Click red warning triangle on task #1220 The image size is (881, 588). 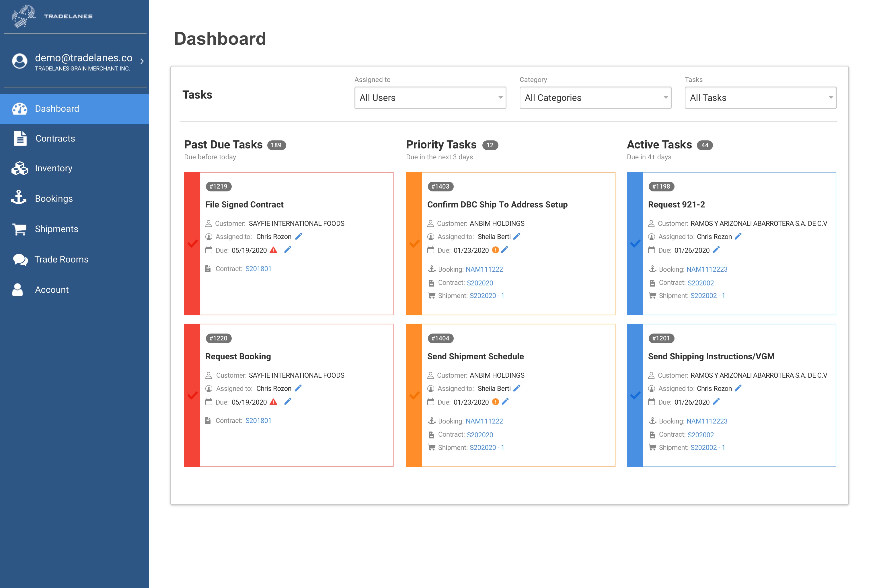pos(274,402)
